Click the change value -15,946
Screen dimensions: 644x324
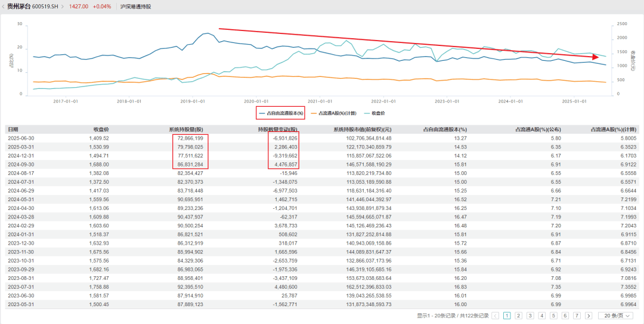coord(288,173)
